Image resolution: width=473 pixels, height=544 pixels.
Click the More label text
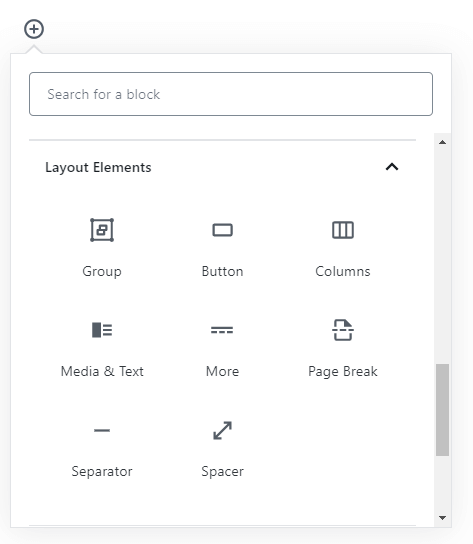point(222,372)
